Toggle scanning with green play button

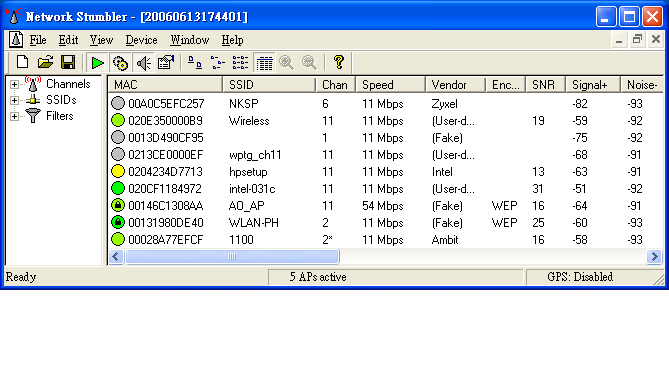[x=97, y=63]
